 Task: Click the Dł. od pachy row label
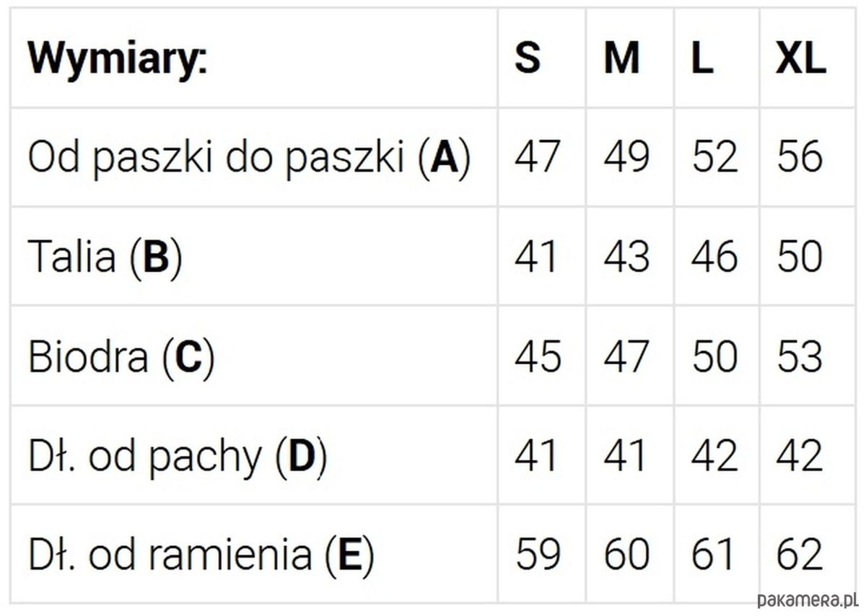tap(177, 457)
